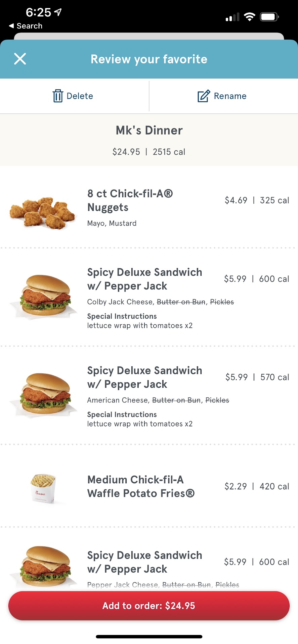Tap the battery indicator icon

pos(269,17)
